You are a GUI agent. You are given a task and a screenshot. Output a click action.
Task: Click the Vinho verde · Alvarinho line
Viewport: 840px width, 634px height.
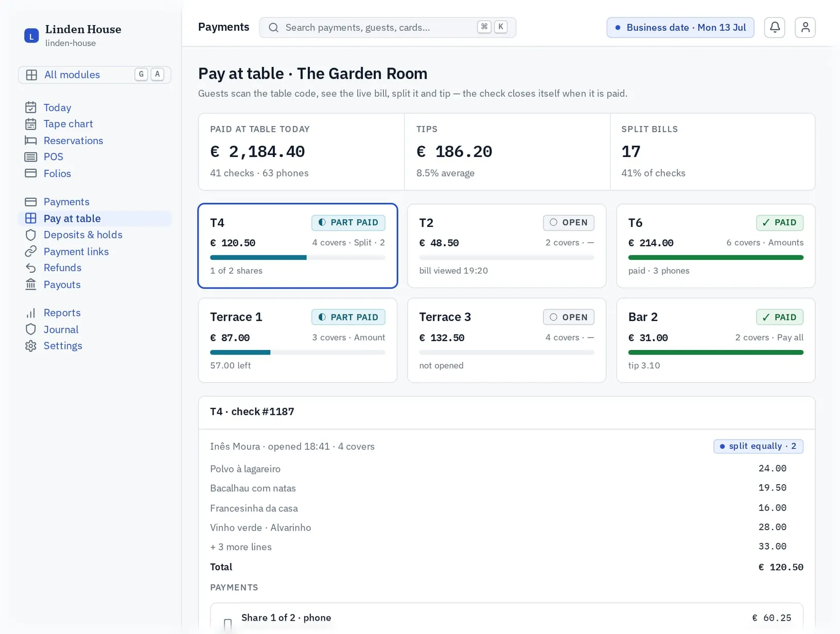(506, 527)
